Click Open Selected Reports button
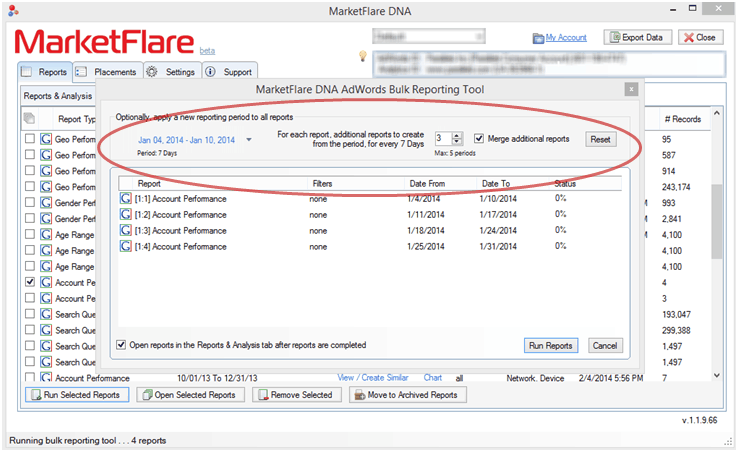The image size is (737, 453). click(x=190, y=395)
